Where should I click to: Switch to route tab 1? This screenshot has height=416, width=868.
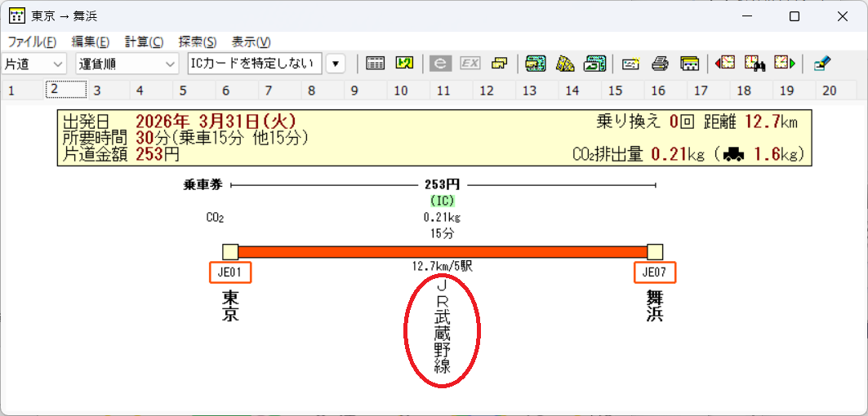click(x=22, y=91)
